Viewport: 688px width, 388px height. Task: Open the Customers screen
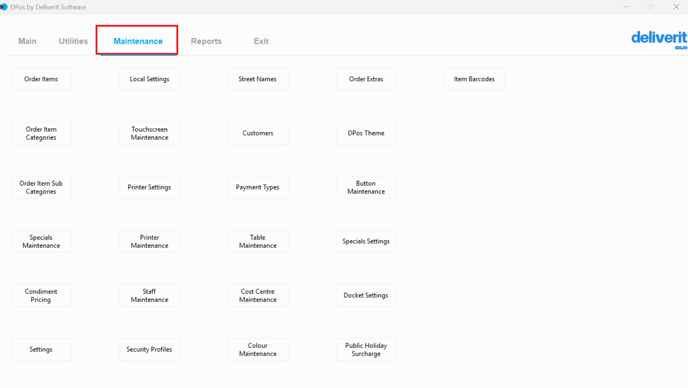click(258, 133)
